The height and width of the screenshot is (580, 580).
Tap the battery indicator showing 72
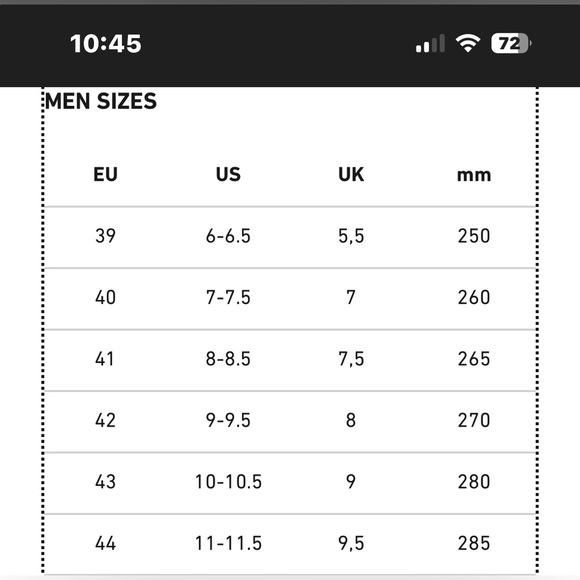(511, 43)
